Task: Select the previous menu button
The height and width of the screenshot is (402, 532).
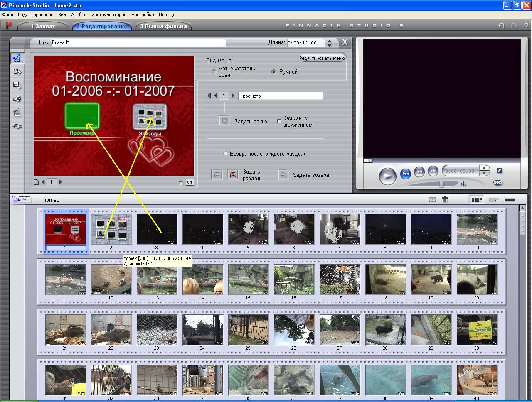Action: 216,96
